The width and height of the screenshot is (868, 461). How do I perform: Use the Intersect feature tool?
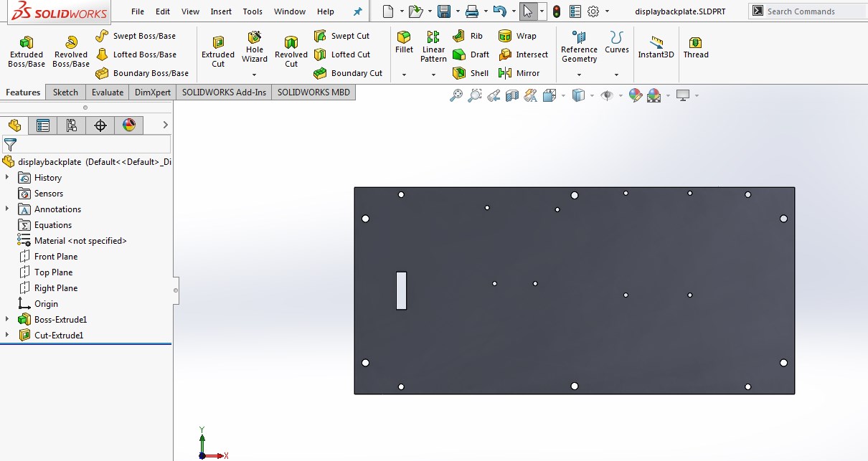tap(523, 54)
